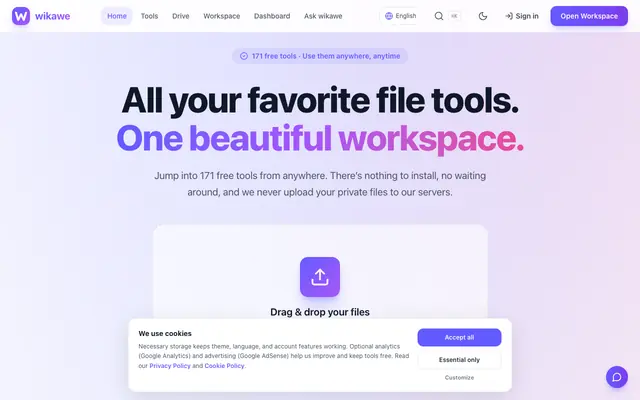Click the Sign in link
Screen dimensions: 640x400
pos(522,16)
